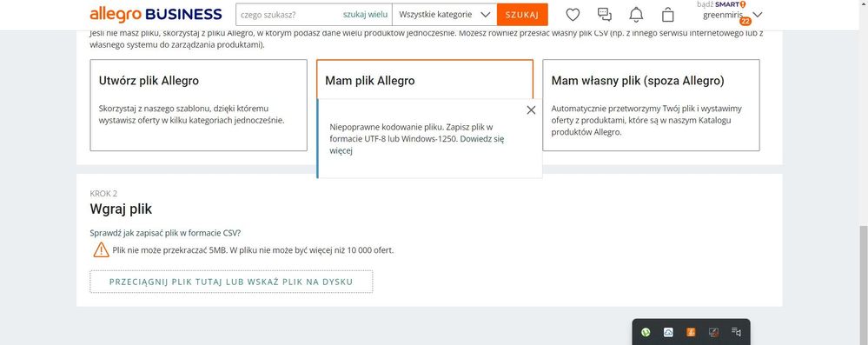The image size is (868, 345).
Task: Click the 'Niepoprawne kodowanie pliku' error message
Action: coord(417,138)
